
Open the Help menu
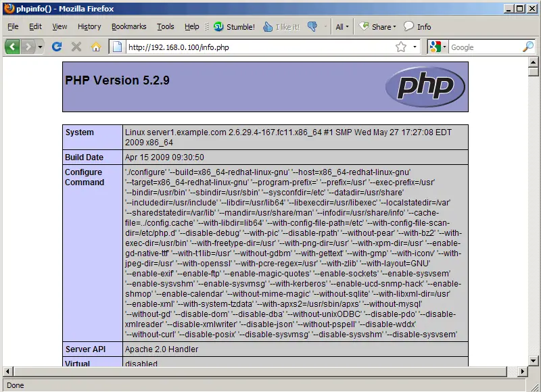[x=191, y=26]
